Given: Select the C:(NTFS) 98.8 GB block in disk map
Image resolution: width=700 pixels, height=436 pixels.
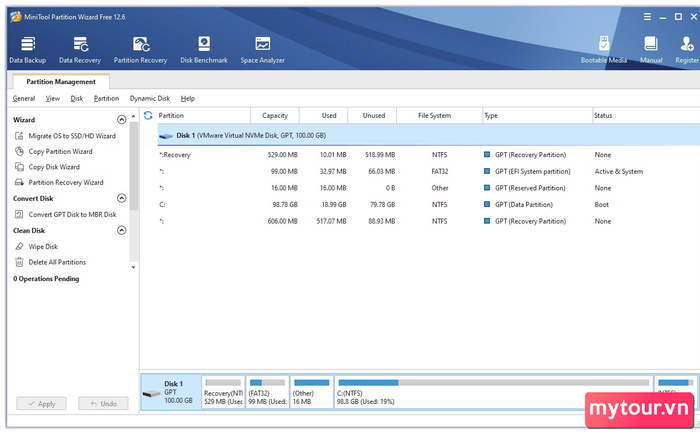Looking at the screenshot, I should tap(493, 392).
